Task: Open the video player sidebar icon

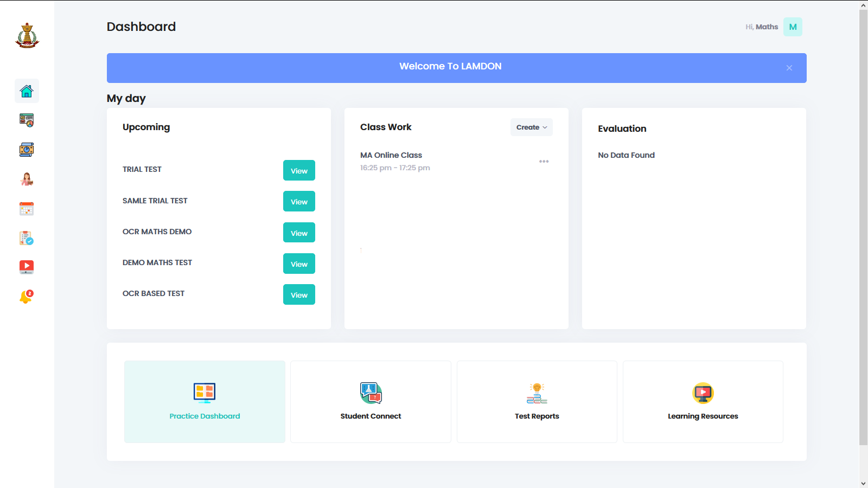Action: (27, 267)
